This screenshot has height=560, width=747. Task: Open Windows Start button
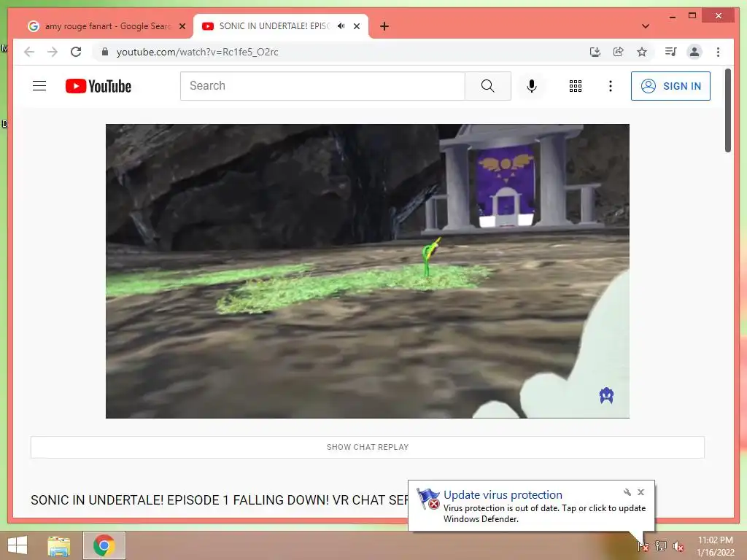(18, 545)
